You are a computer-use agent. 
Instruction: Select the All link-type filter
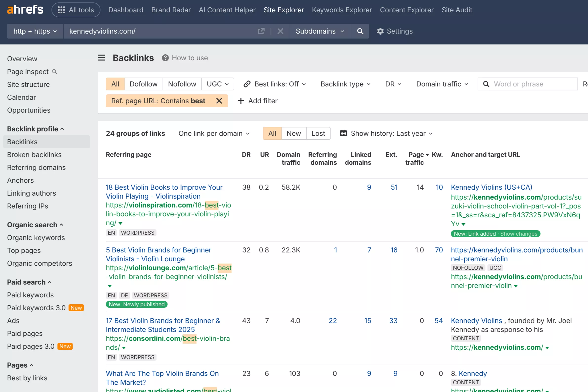click(x=115, y=84)
